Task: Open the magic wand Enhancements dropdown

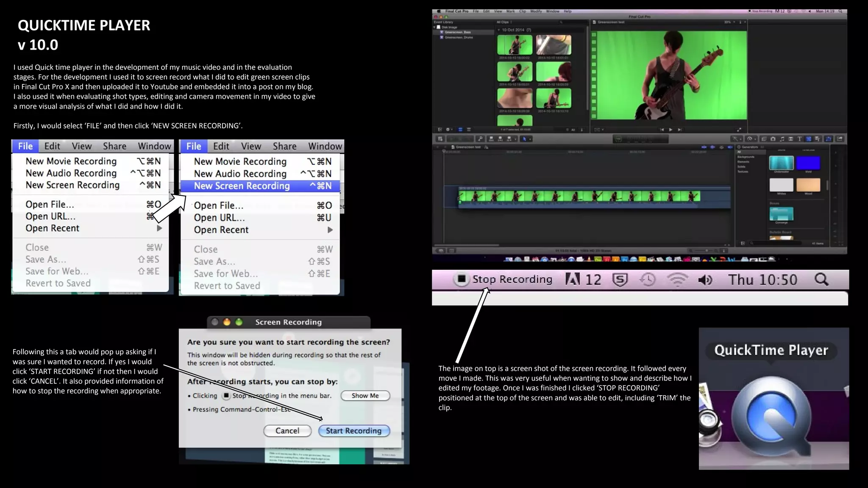Action: pyautogui.click(x=737, y=139)
